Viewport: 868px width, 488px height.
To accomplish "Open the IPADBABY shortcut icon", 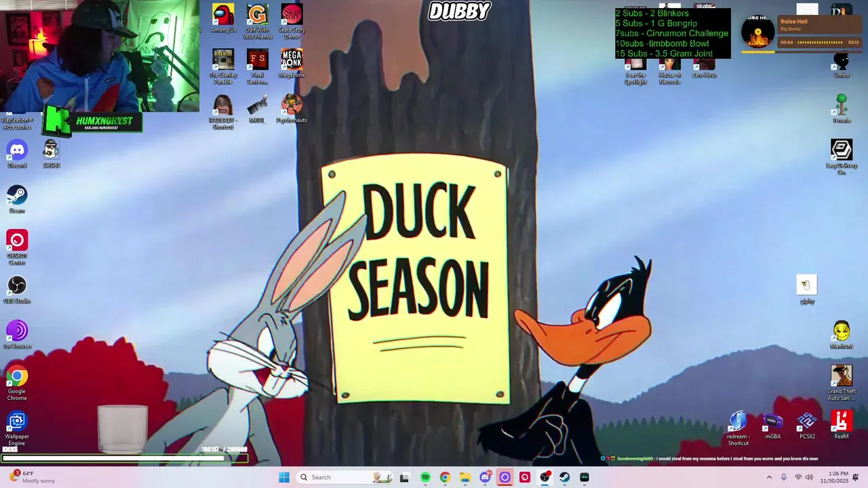I will pos(223,112).
